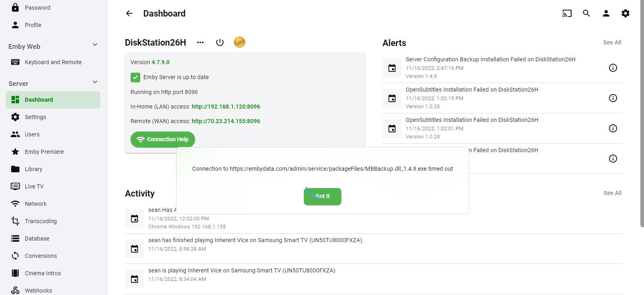Collapse the Server sidebar section

click(x=95, y=82)
